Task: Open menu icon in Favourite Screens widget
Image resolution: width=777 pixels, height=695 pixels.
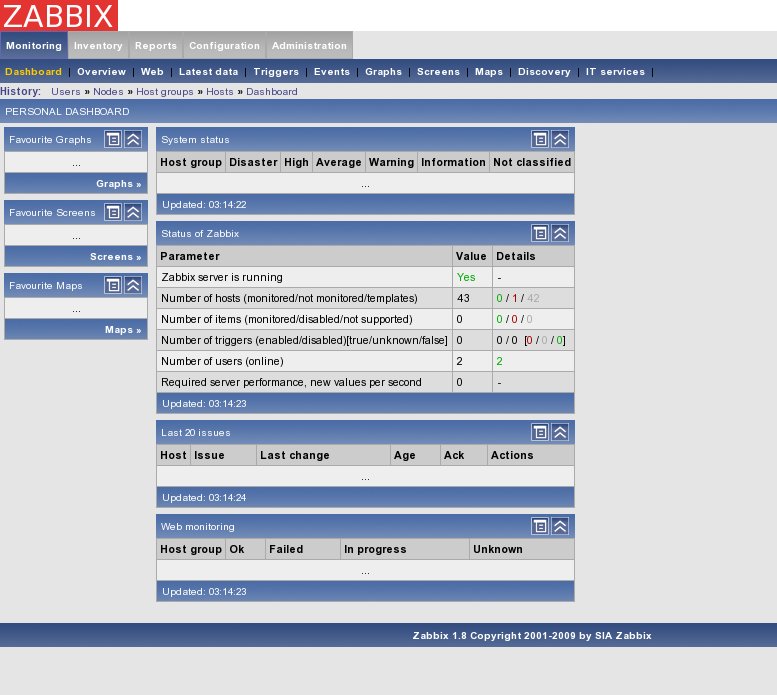Action: [x=113, y=212]
